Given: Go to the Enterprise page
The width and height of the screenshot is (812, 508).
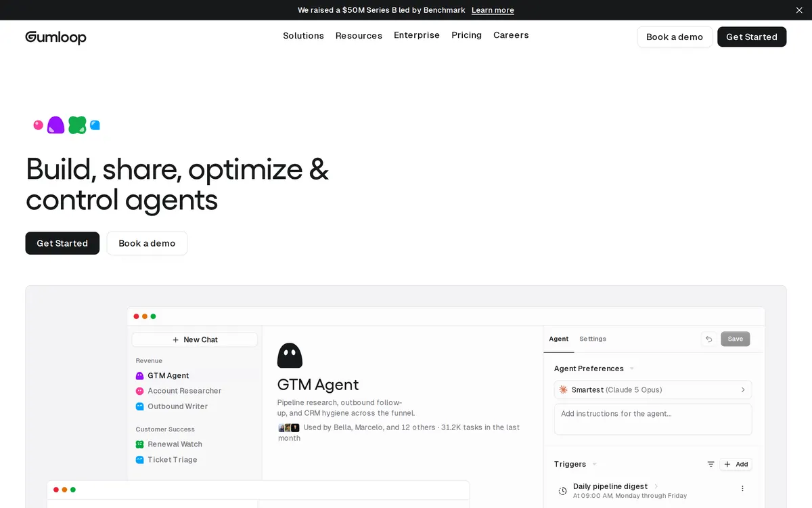Looking at the screenshot, I should (x=417, y=35).
